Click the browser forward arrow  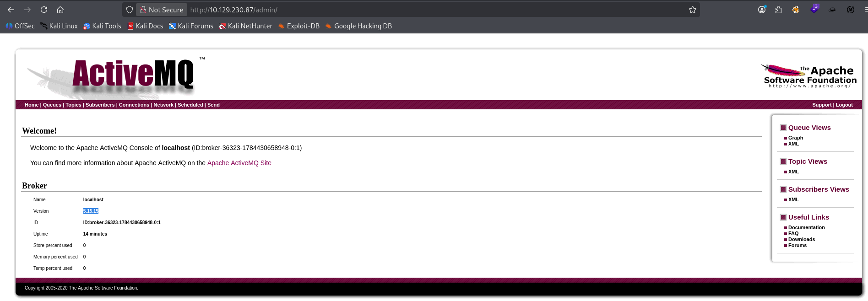(x=27, y=10)
